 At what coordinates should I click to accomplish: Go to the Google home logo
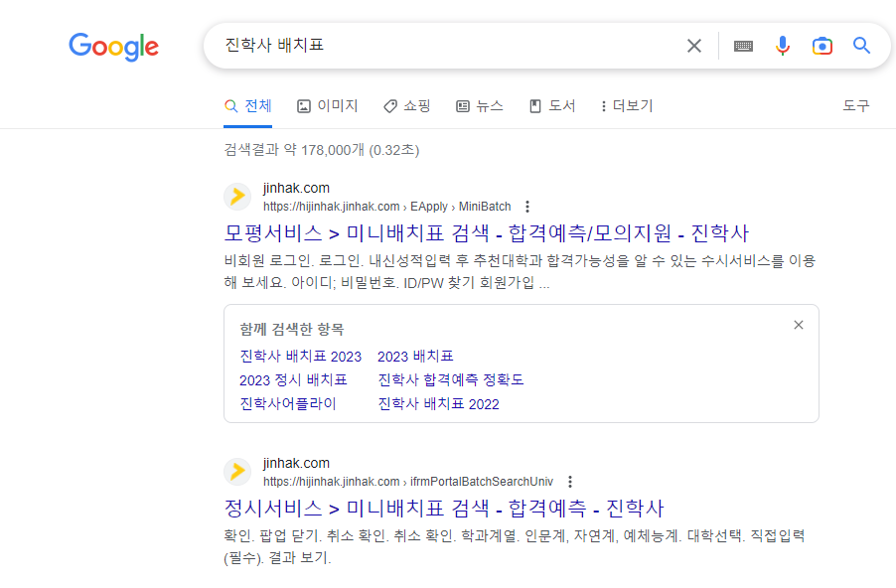point(113,47)
